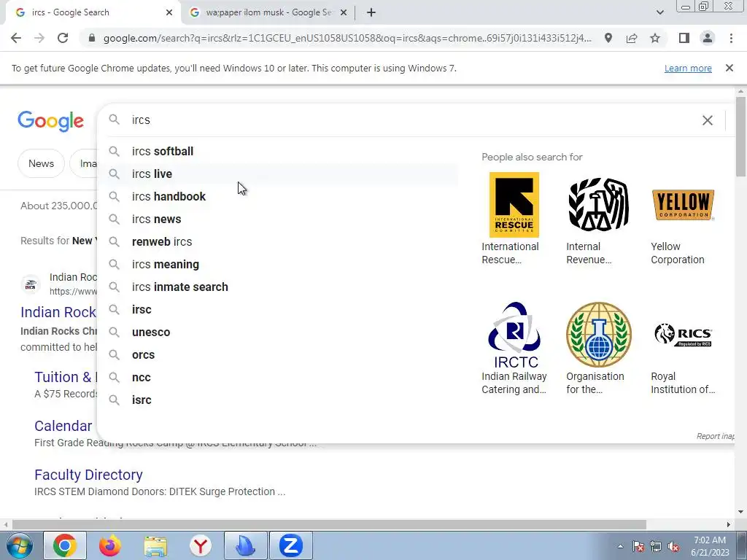Click the Google logo
Image resolution: width=747 pixels, height=560 pixels.
point(50,121)
